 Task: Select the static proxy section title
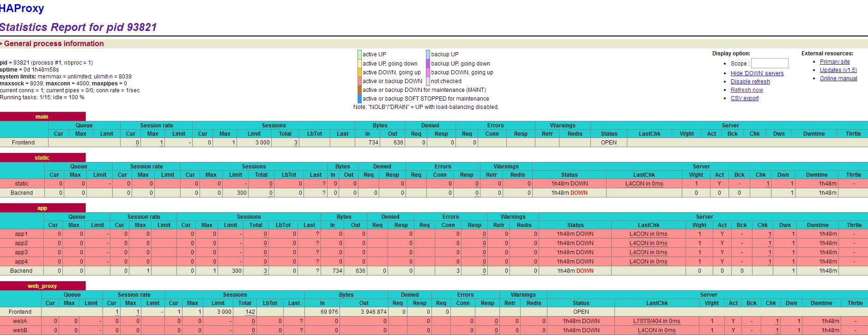pos(42,158)
